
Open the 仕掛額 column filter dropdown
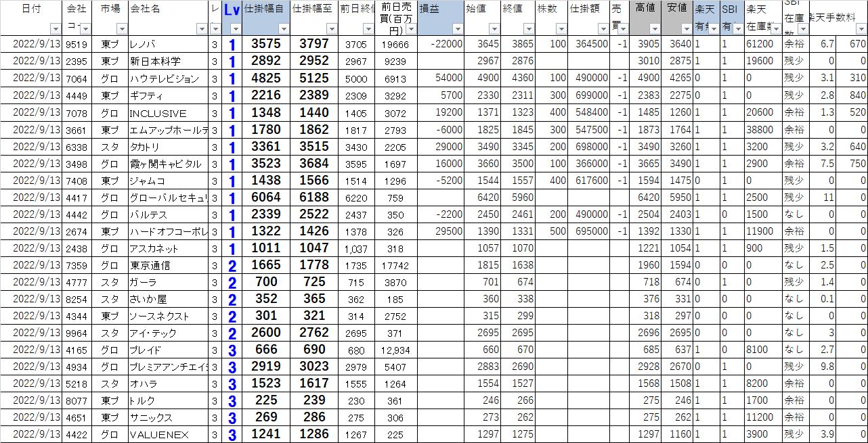(603, 29)
